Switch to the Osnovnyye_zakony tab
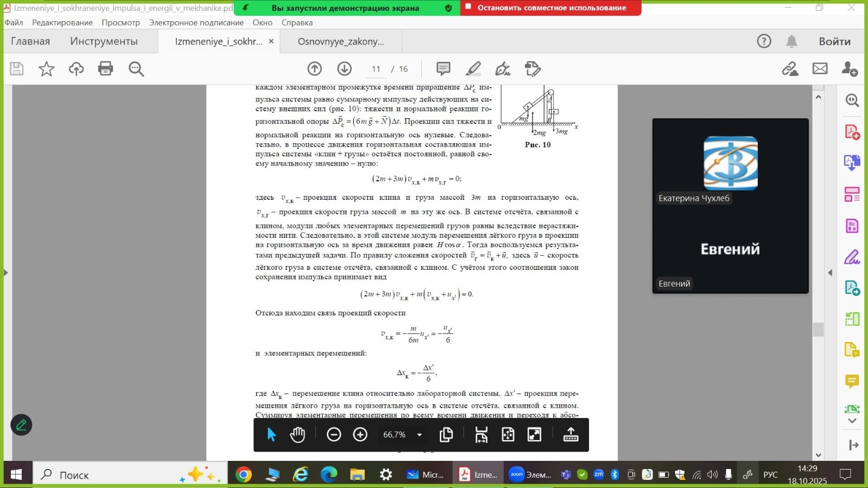The width and height of the screenshot is (868, 488). 340,42
